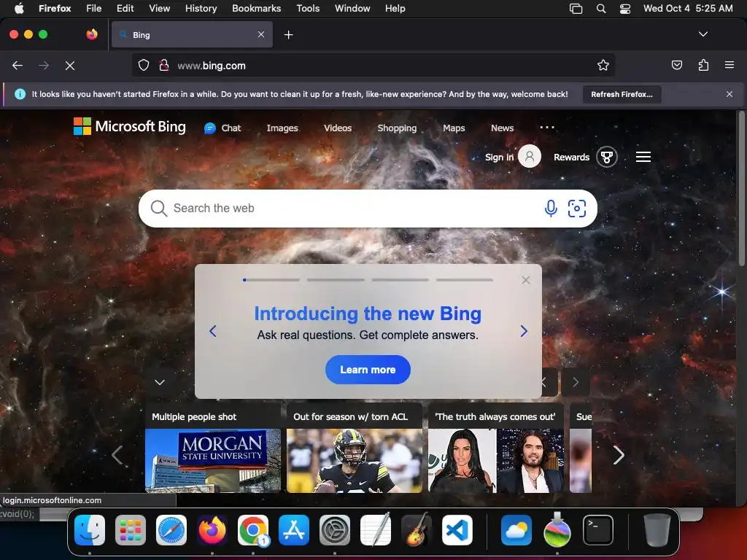The height and width of the screenshot is (560, 747).
Task: Open the Tools menu
Action: point(308,8)
